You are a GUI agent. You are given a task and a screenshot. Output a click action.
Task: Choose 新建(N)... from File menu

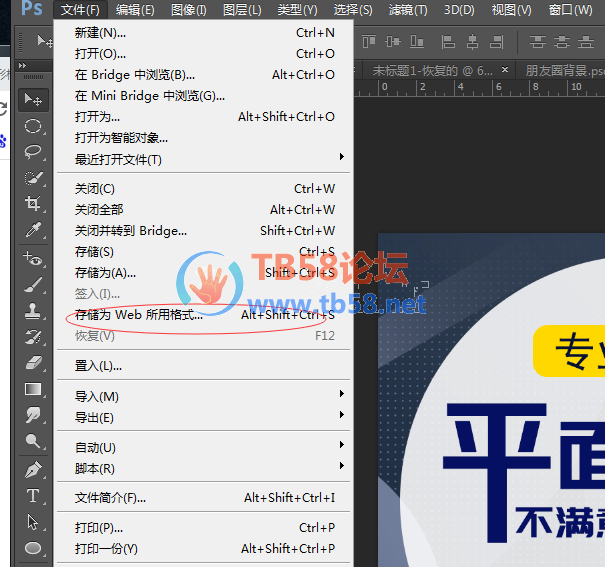pos(203,32)
